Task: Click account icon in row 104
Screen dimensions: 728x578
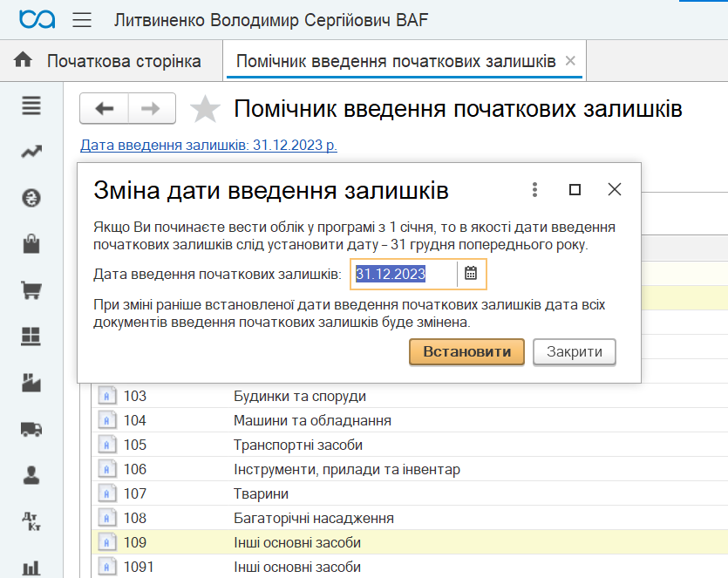Action: (x=107, y=420)
